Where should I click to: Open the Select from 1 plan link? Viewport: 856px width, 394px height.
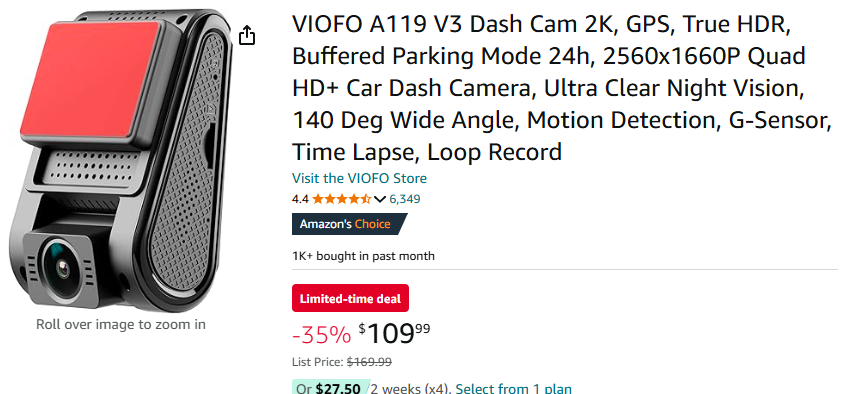(x=514, y=389)
